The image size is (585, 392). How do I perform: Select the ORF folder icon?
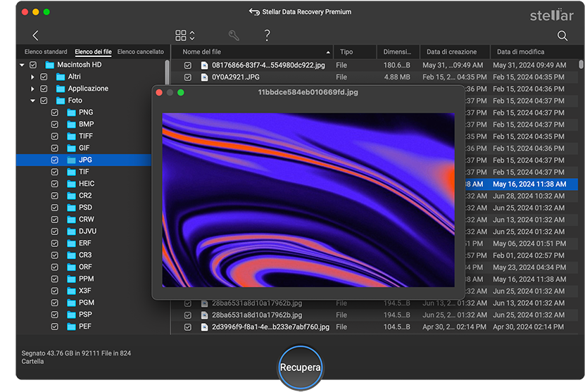coord(71,267)
